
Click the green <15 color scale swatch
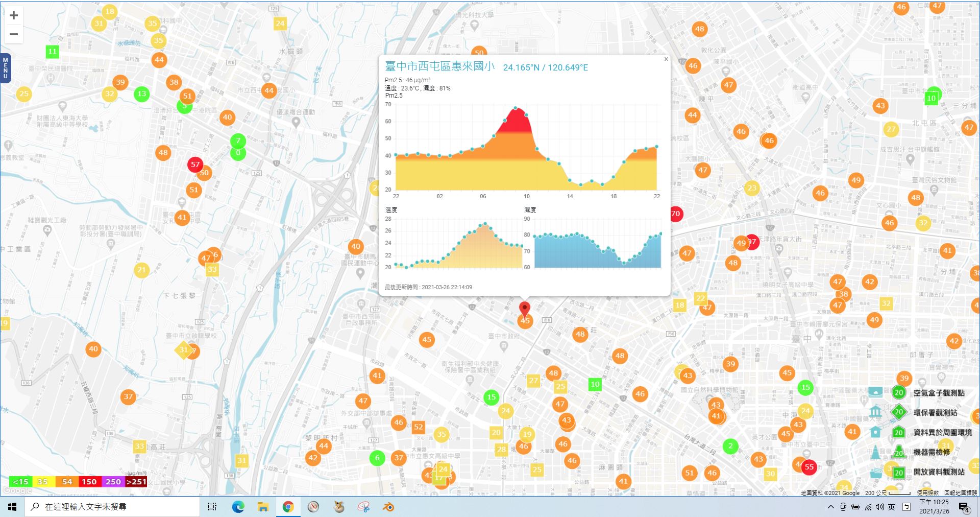point(21,482)
